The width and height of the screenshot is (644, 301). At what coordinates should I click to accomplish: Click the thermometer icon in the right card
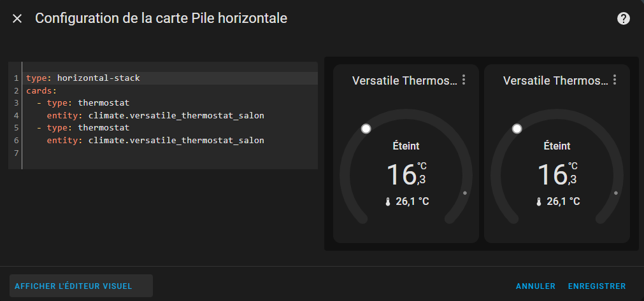(539, 202)
